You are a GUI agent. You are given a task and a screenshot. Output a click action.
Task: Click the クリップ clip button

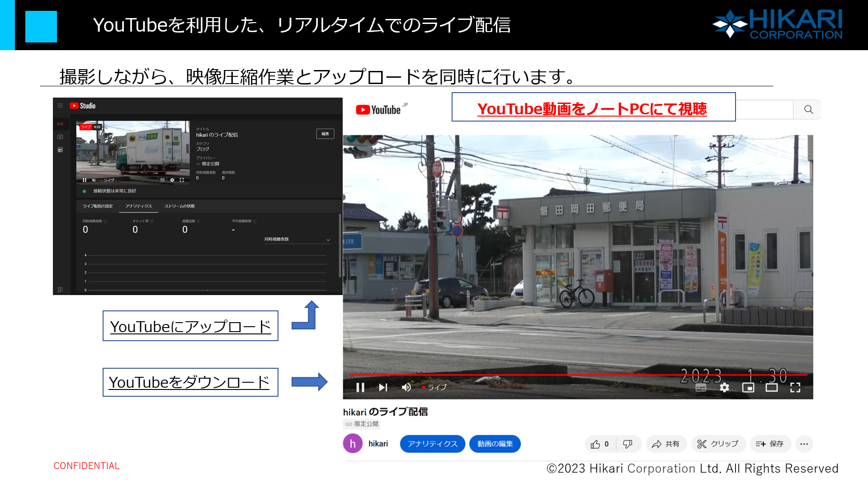(x=718, y=444)
